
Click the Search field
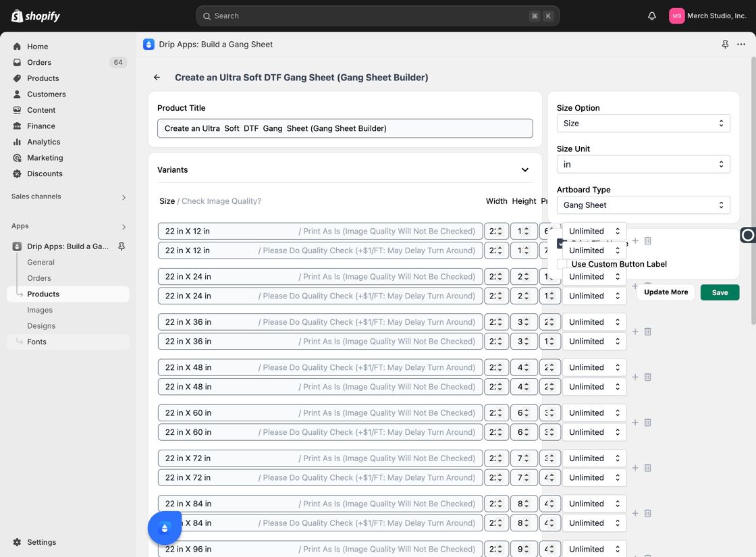coord(377,16)
